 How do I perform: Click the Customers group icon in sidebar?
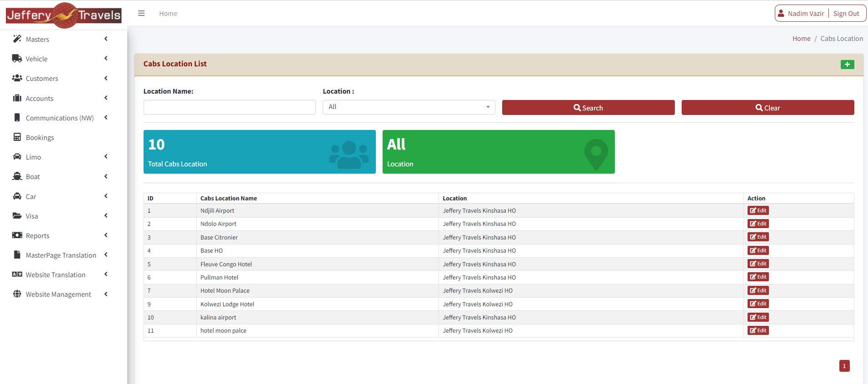pos(17,78)
